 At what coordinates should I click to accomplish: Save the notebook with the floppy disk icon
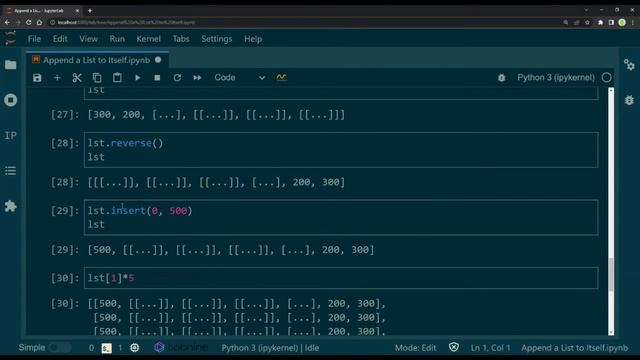coord(37,78)
